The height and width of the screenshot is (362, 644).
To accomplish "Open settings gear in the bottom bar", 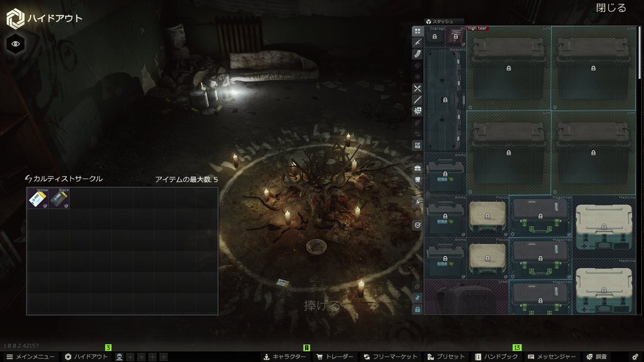I will pos(635,357).
